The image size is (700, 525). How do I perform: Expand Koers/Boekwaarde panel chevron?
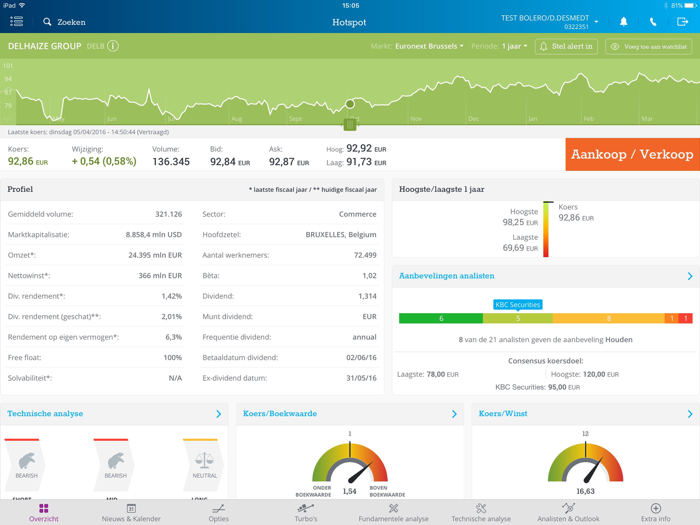[x=454, y=414]
